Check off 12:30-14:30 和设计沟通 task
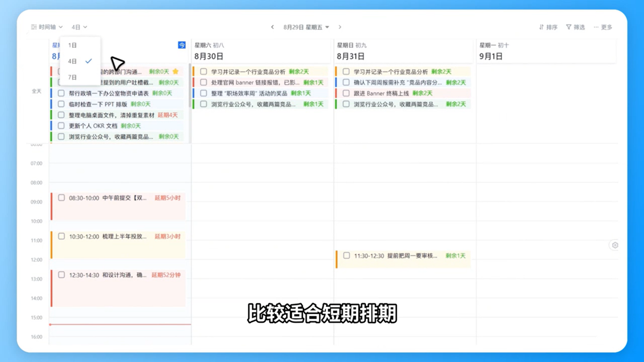 click(x=61, y=275)
